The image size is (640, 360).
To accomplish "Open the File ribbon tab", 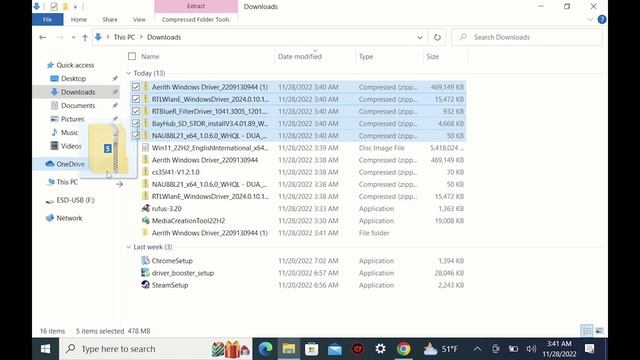I will point(47,20).
